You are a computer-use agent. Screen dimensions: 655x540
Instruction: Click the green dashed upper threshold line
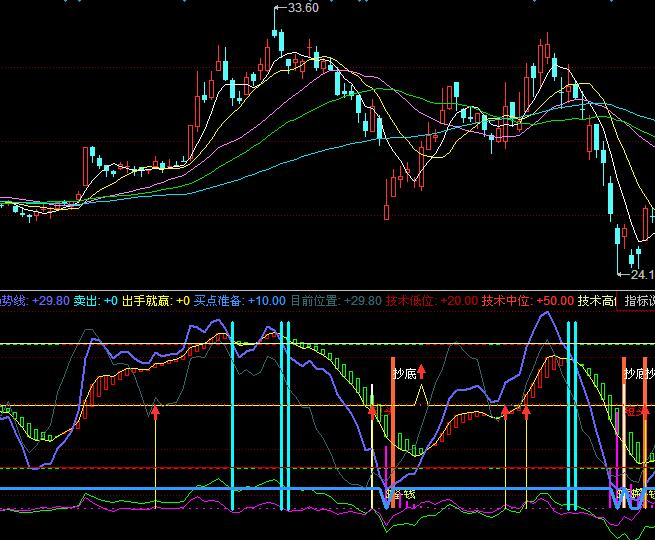pyautogui.click(x=120, y=344)
